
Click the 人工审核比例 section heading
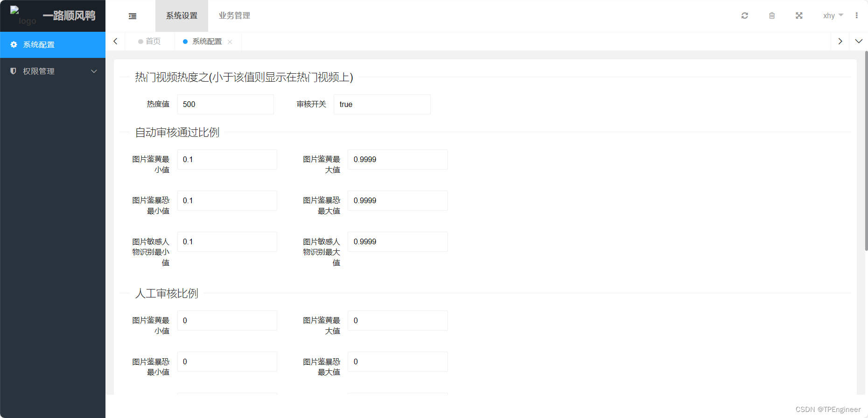click(167, 293)
